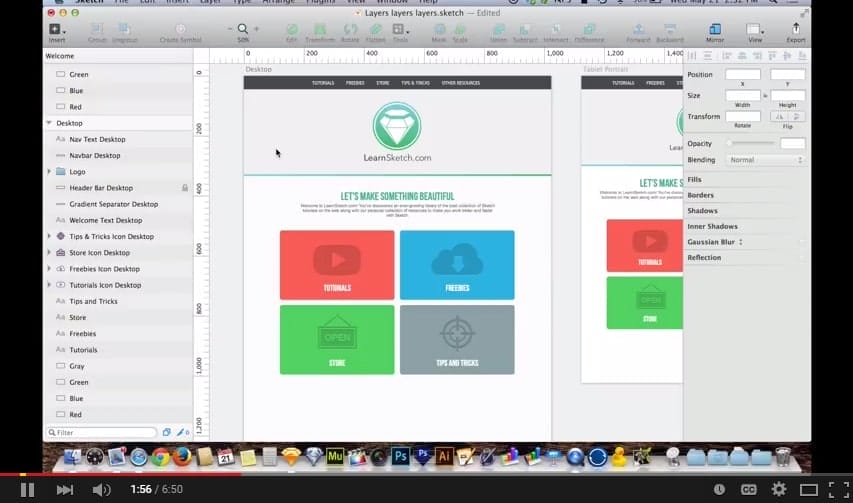Mute the video with speaker icon
The width and height of the screenshot is (853, 503).
(101, 490)
